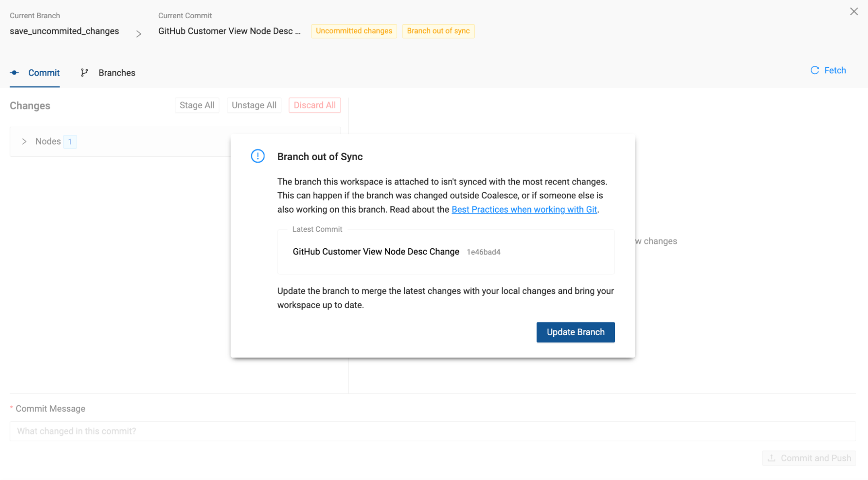Click Stage All button
This screenshot has height=480, width=868.
197,105
